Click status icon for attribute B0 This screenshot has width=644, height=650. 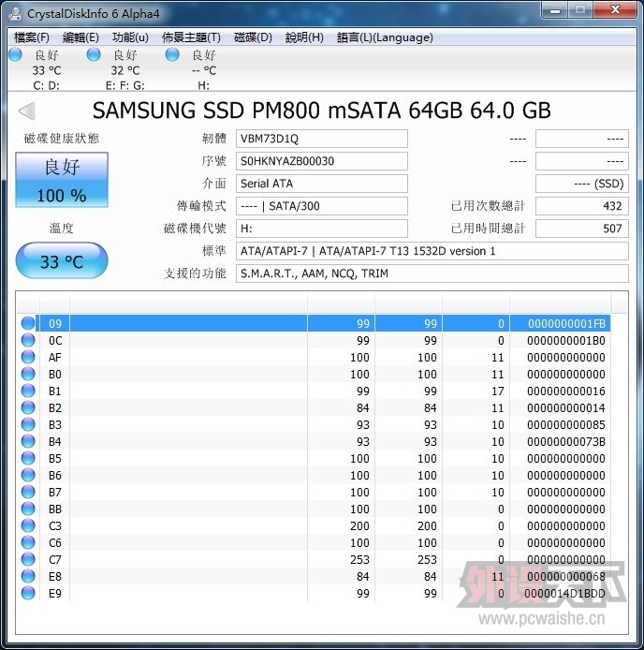tap(28, 374)
